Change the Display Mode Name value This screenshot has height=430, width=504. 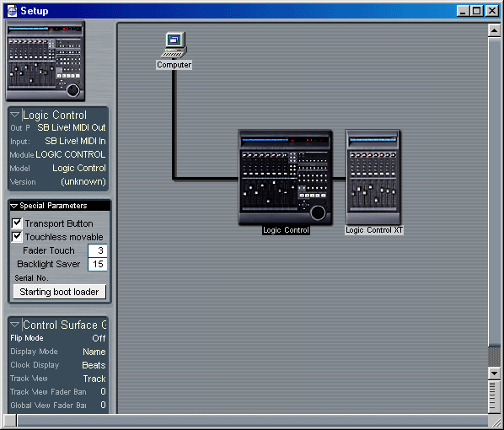pyautogui.click(x=94, y=352)
